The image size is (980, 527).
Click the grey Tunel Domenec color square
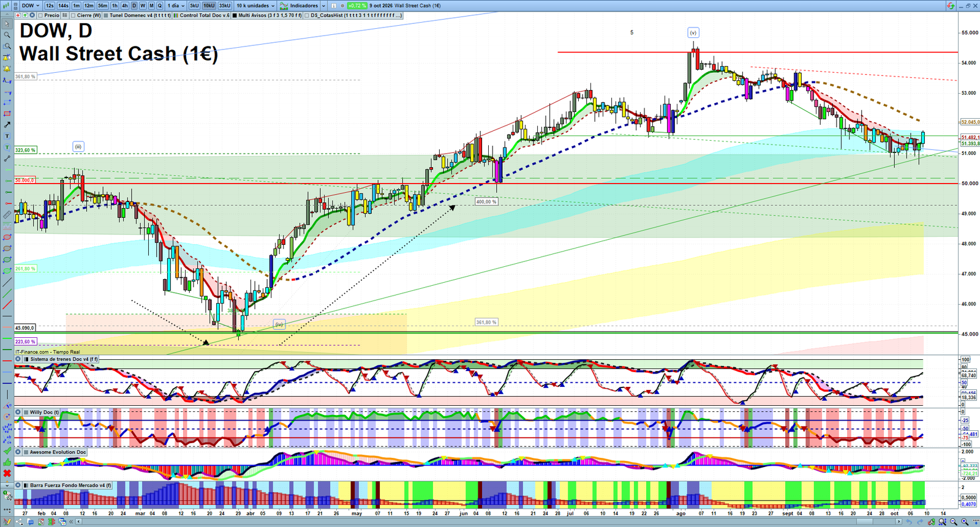106,15
